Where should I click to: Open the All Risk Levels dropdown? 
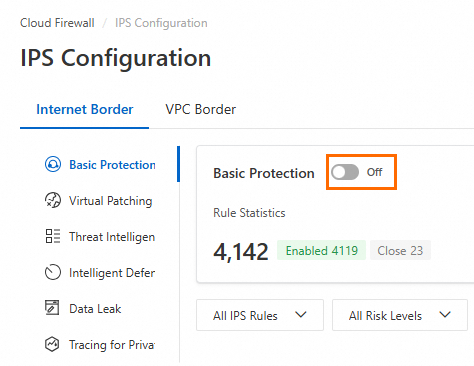pyautogui.click(x=400, y=315)
